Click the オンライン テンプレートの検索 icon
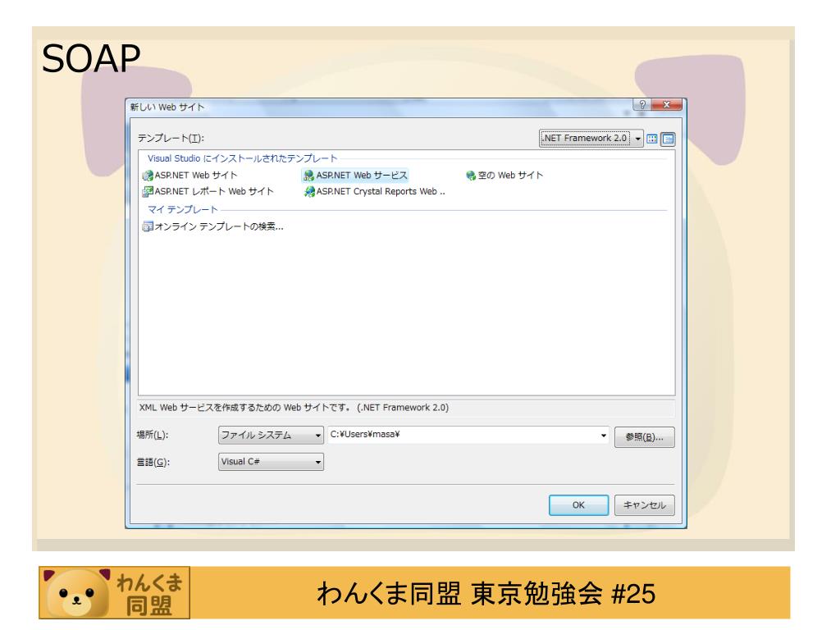This screenshot has height=630, width=840. click(148, 226)
